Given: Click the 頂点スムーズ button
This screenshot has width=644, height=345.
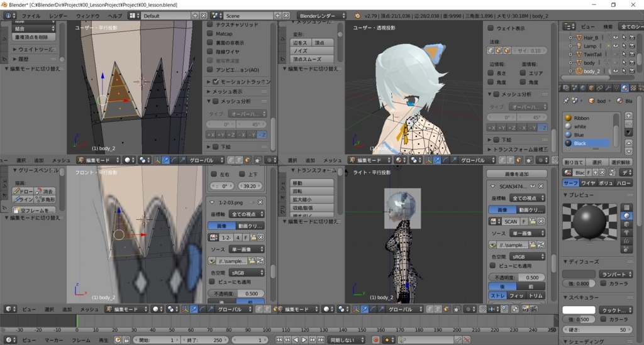Looking at the screenshot, I should tap(312, 59).
